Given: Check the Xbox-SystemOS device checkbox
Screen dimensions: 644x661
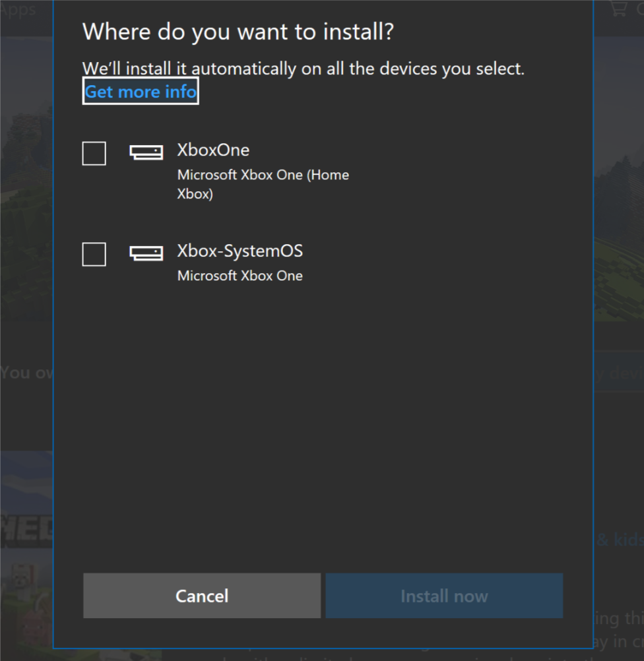Looking at the screenshot, I should (94, 254).
